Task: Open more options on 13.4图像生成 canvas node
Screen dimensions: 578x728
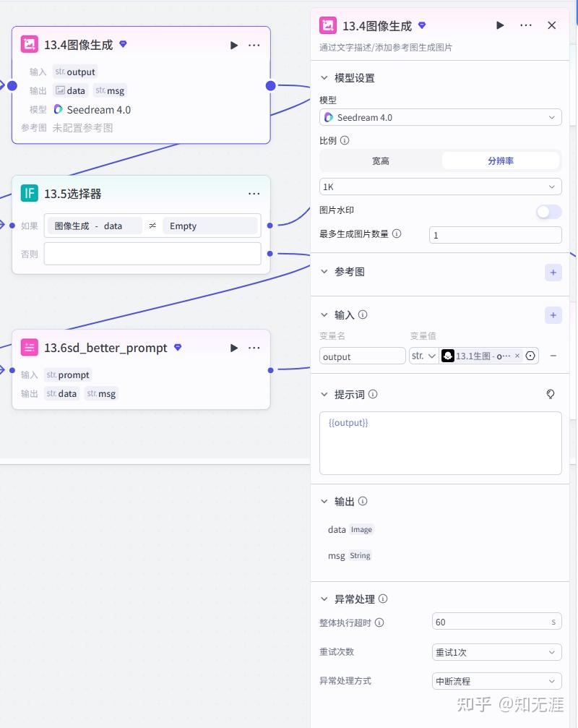Action: 254,45
